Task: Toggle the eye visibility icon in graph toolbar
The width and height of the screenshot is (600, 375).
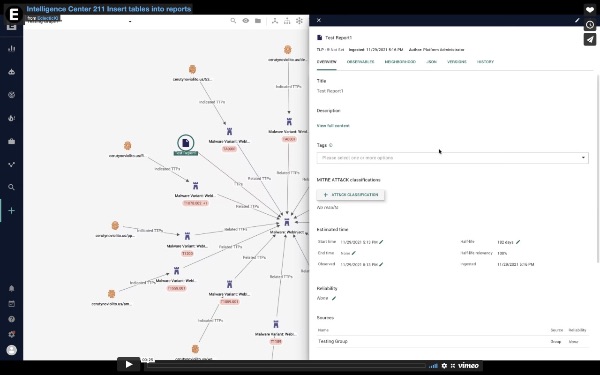Action: coord(246,21)
